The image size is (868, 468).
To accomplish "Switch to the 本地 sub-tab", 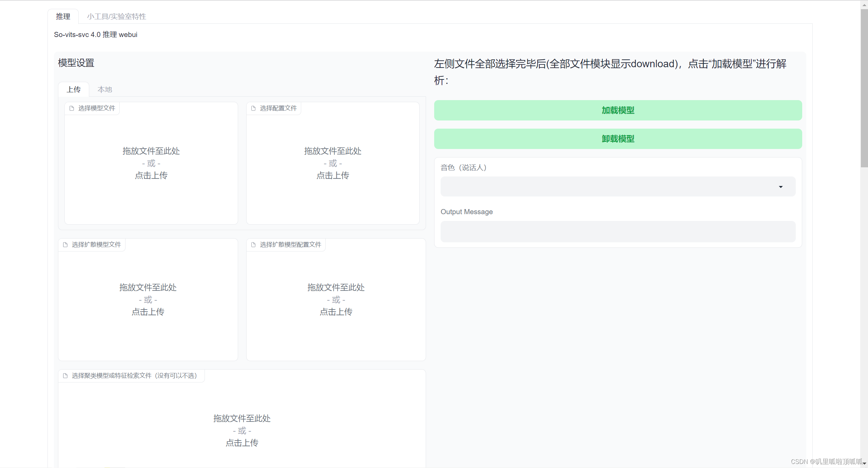I will (105, 89).
